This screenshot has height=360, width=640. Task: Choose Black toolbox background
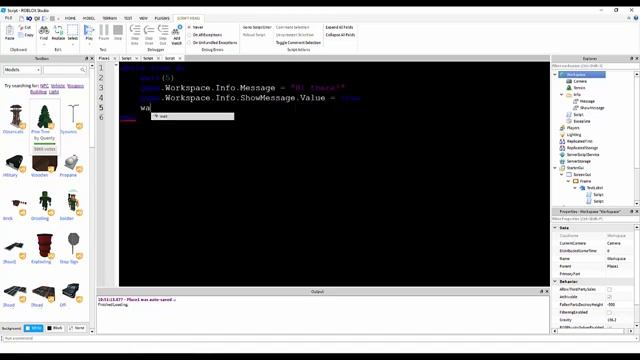click(55, 328)
